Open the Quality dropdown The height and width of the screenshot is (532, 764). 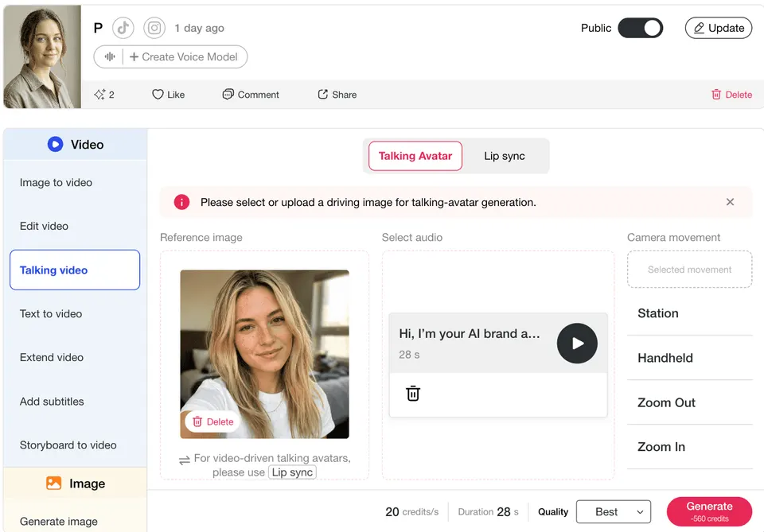[613, 511]
